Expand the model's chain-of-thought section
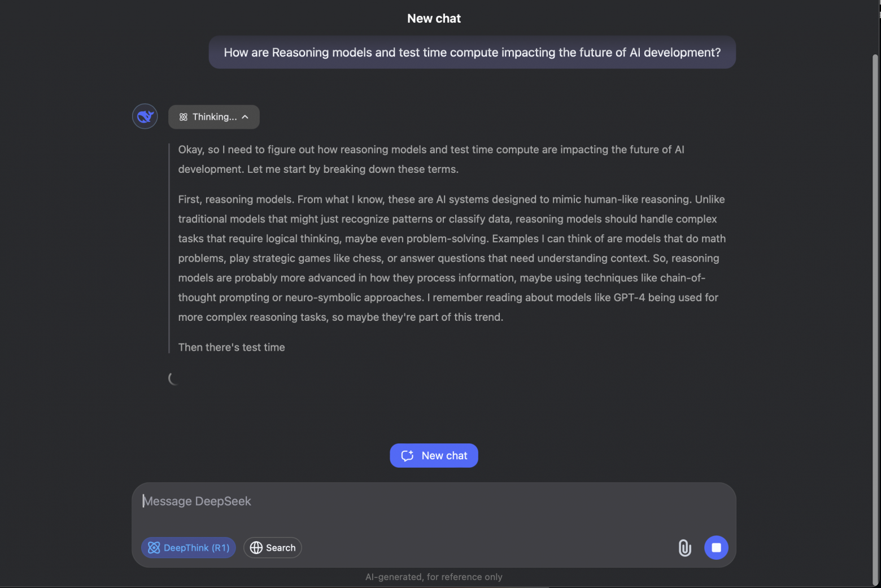This screenshot has width=881, height=588. [x=213, y=117]
